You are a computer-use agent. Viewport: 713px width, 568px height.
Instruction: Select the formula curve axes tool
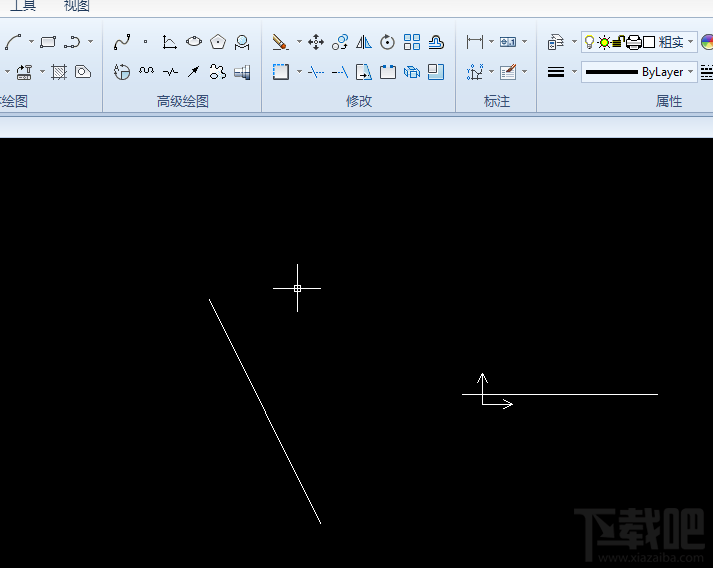(169, 42)
